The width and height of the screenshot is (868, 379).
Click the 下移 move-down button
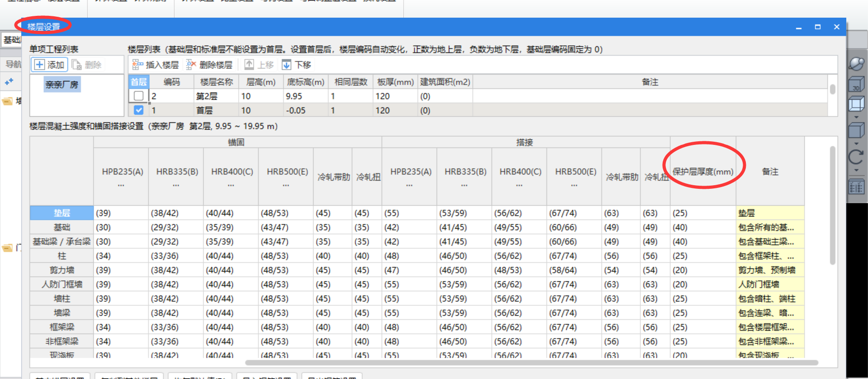tap(296, 65)
